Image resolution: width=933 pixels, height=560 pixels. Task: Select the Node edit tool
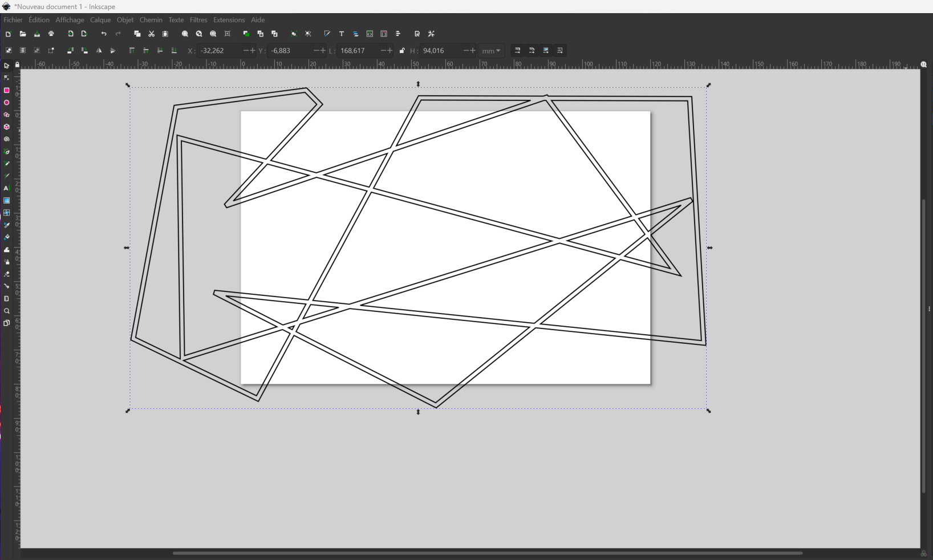(7, 78)
